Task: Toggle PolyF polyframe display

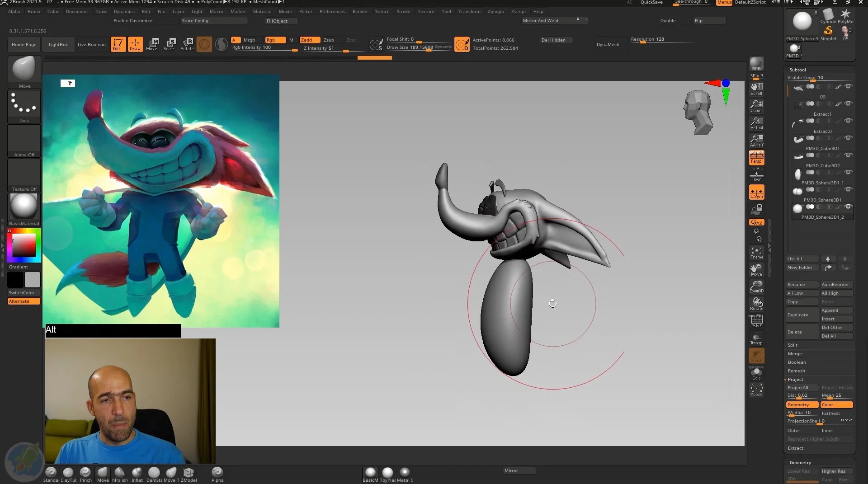Action: 756,321
